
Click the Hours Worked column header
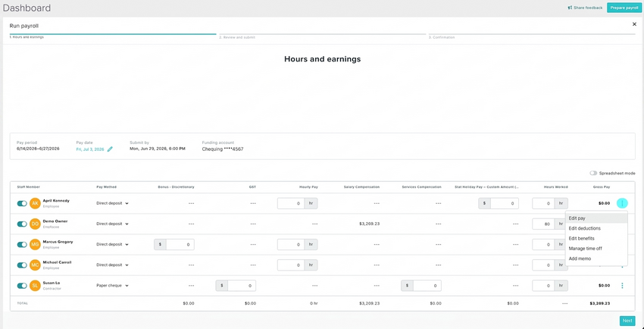click(556, 187)
